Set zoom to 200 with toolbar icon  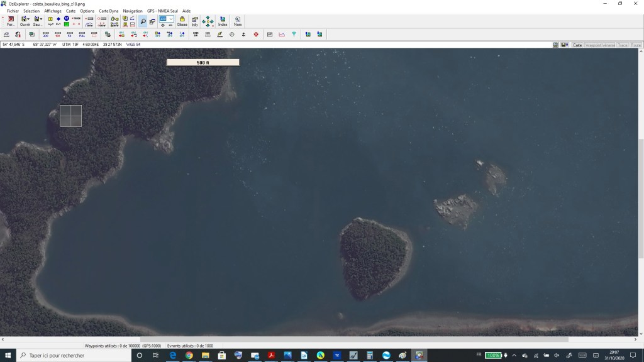46,34
